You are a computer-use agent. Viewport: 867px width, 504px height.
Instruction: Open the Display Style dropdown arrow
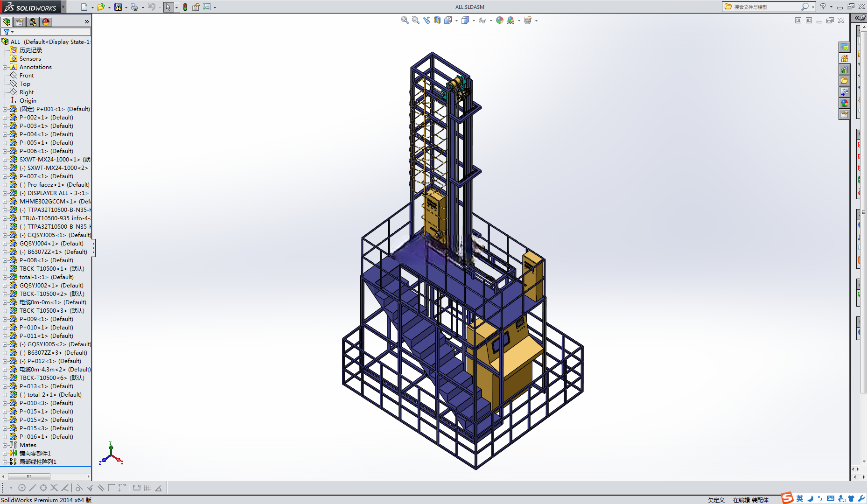[x=474, y=21]
